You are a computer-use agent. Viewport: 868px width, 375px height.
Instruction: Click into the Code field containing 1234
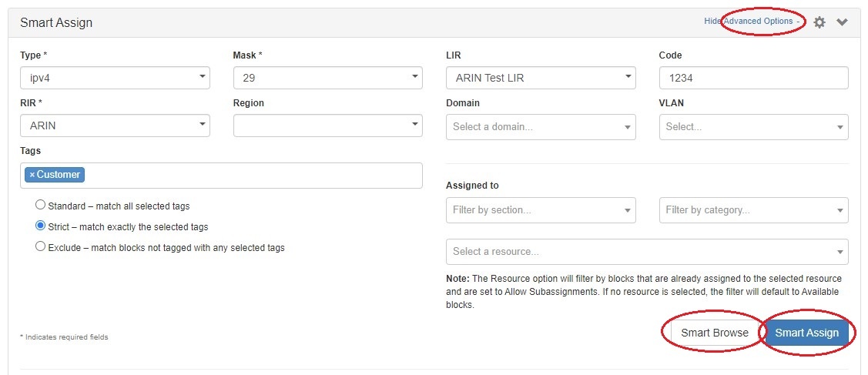[x=753, y=78]
